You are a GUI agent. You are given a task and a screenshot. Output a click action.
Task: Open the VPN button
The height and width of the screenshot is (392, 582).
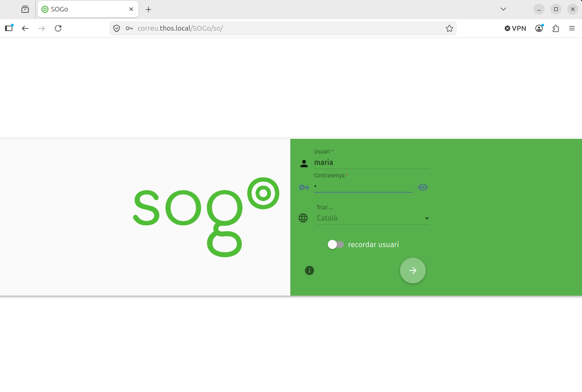[515, 28]
